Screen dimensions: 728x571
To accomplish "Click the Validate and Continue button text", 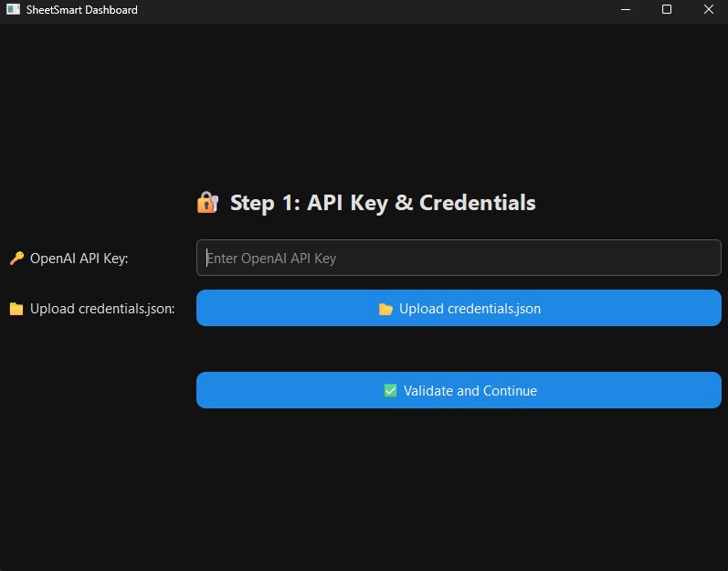I will (470, 391).
